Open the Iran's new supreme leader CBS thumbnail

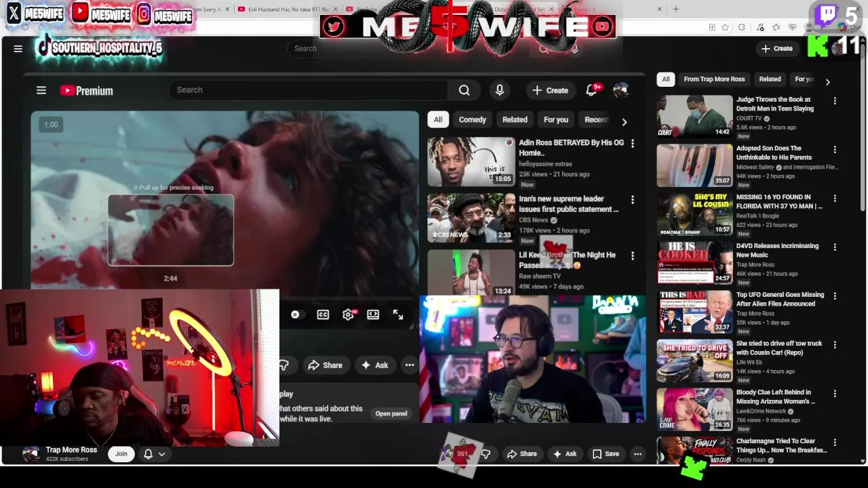coord(471,218)
